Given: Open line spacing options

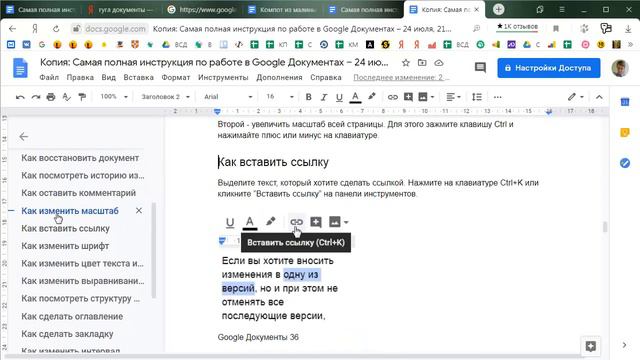Looking at the screenshot, I should click(x=477, y=97).
